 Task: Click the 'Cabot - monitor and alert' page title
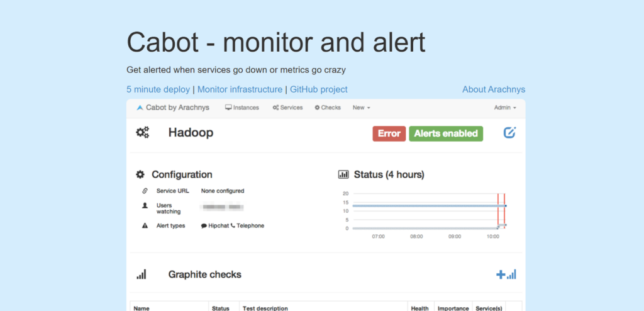[276, 42]
